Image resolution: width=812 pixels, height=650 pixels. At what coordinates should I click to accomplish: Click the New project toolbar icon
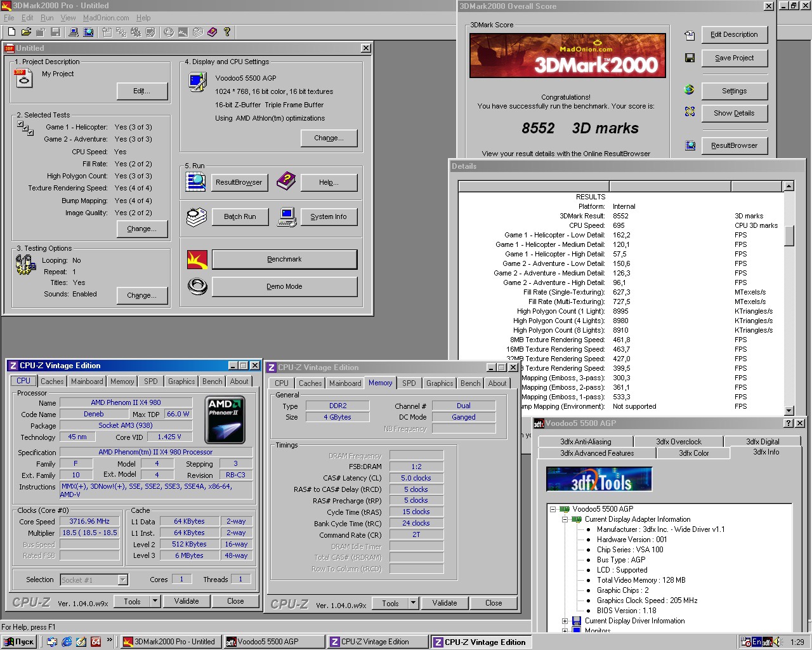tap(11, 32)
